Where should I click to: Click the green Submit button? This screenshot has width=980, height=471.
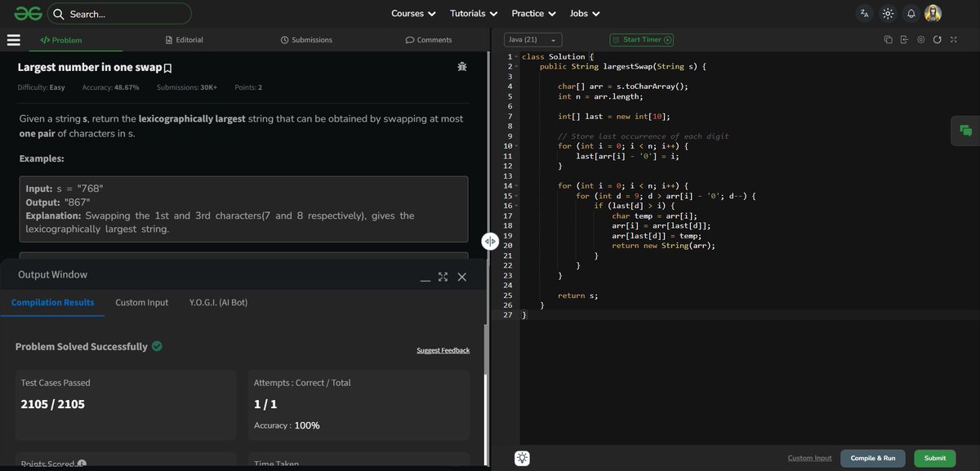(935, 458)
